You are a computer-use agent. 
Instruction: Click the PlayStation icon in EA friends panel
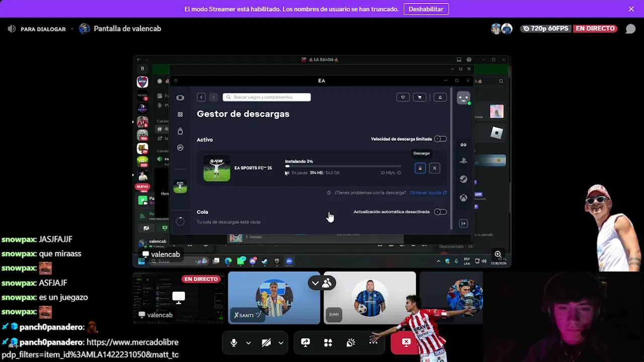463,161
